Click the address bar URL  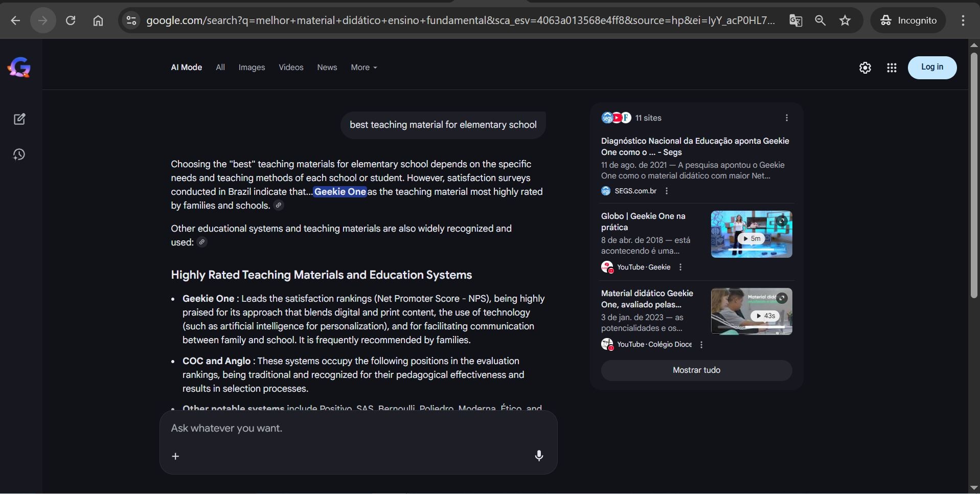pos(460,20)
